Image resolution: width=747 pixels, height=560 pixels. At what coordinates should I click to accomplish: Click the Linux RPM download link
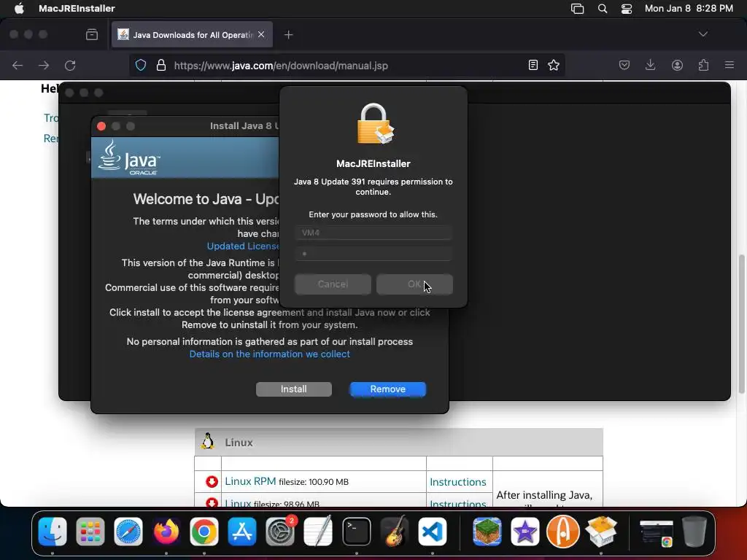pos(250,481)
